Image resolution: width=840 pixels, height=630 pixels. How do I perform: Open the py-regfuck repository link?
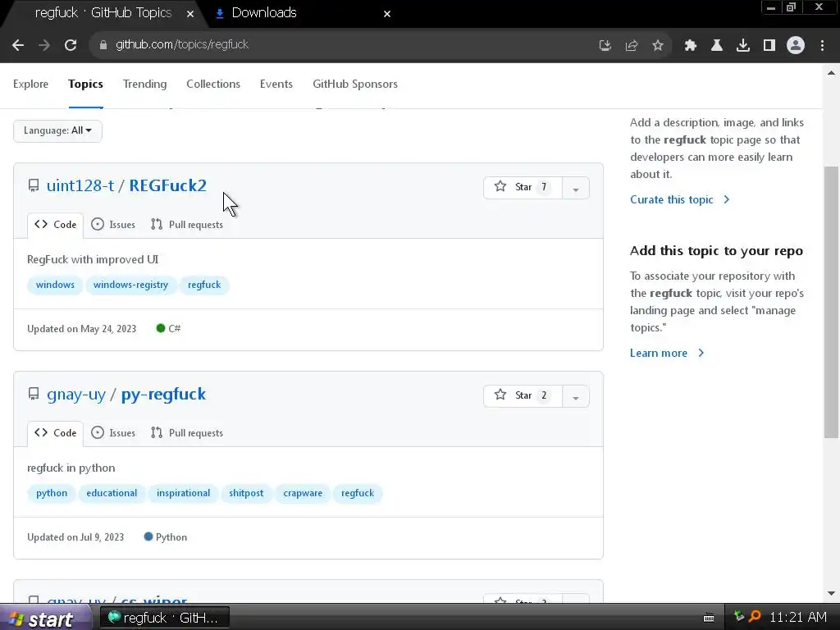[163, 395]
